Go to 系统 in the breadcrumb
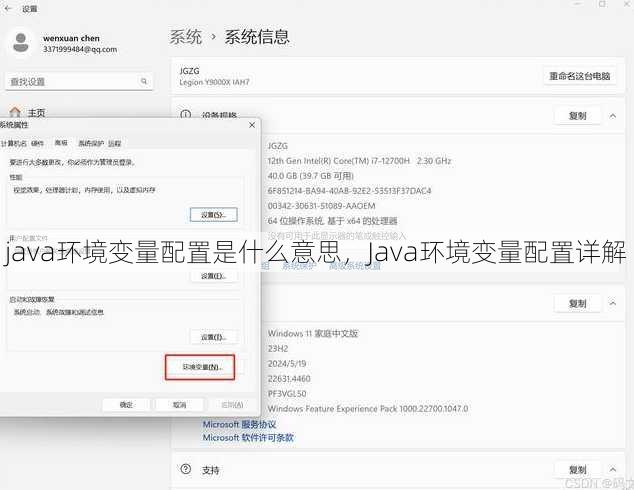This screenshot has height=490, width=634. click(x=185, y=37)
